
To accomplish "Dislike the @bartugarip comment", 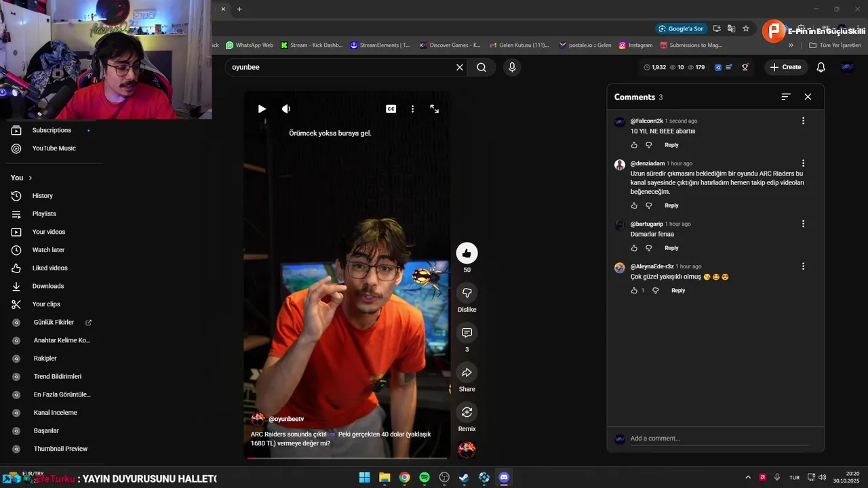I will tap(649, 248).
